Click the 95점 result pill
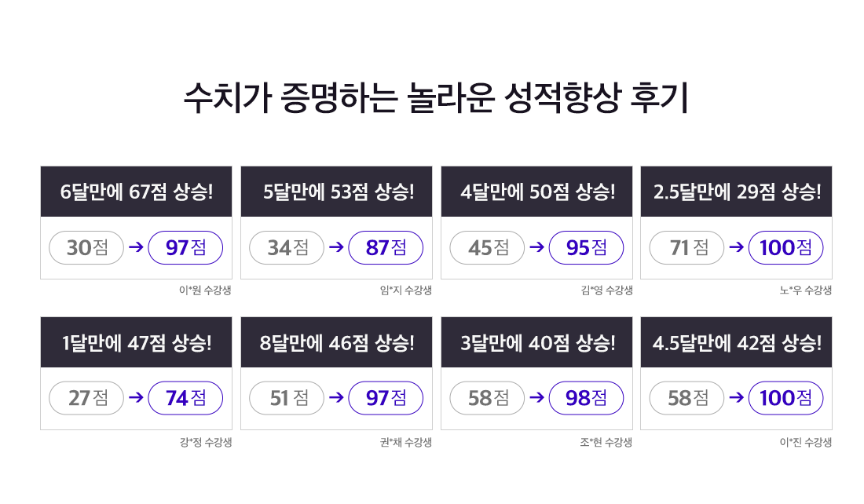Viewport: 864px width, 504px height. 586,247
